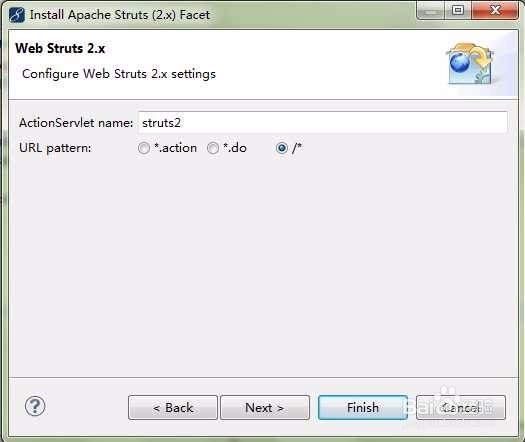Select the *.action URL pattern option

[144, 148]
